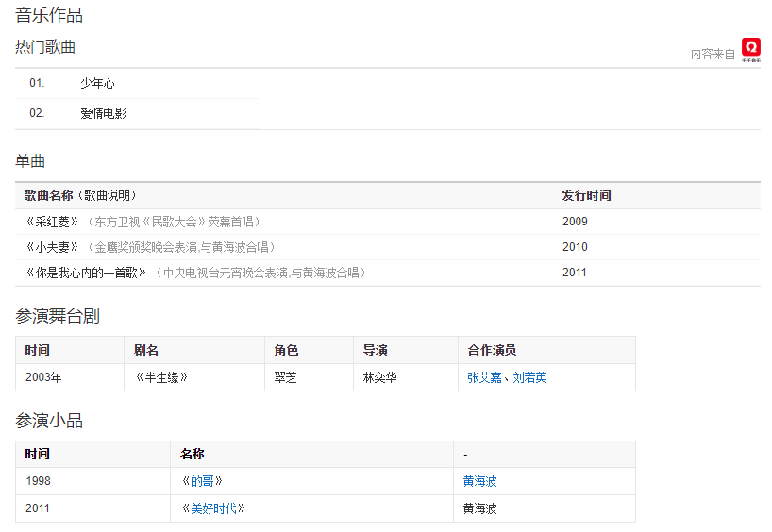The image size is (772, 532).
Task: Open the 张艾嘉 actor link
Action: pos(485,377)
